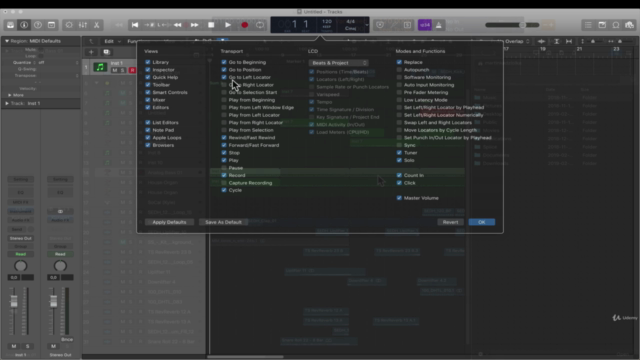640x360 pixels.
Task: Open the Mixer using the faders icon
Action: (x=83, y=25)
